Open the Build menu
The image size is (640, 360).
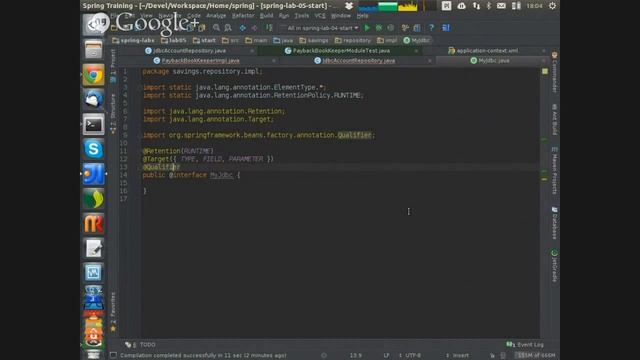pyautogui.click(x=266, y=16)
